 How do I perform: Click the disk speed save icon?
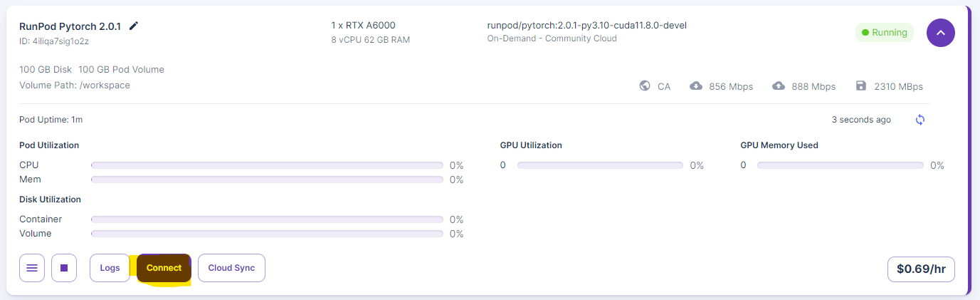click(861, 86)
